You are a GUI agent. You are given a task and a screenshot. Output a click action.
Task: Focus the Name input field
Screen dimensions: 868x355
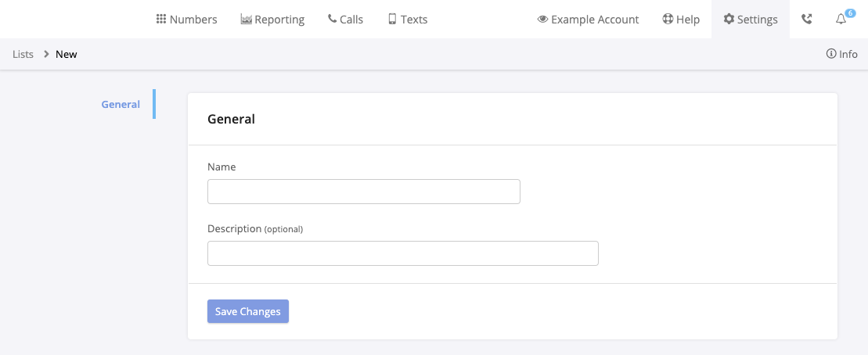[x=364, y=192]
